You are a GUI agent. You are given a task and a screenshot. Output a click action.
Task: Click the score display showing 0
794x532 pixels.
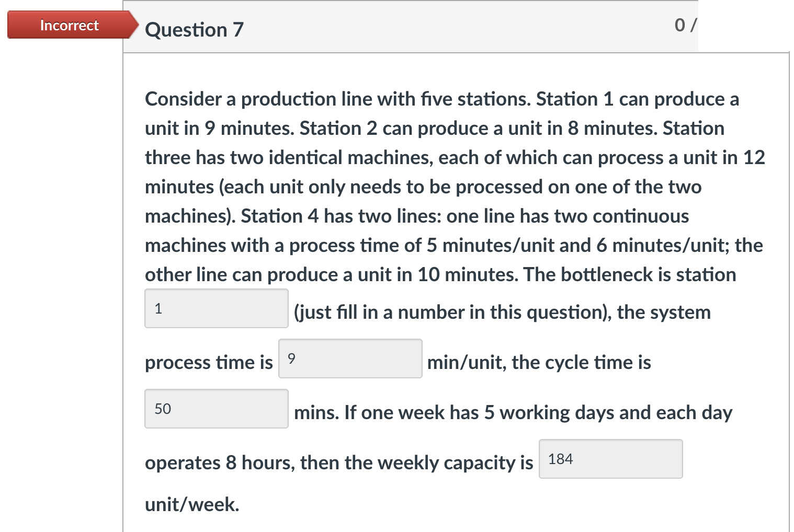pyautogui.click(x=683, y=25)
